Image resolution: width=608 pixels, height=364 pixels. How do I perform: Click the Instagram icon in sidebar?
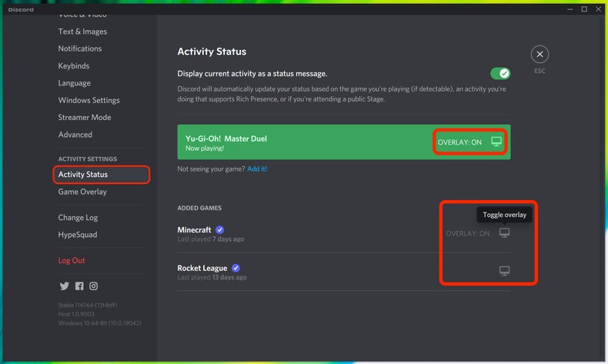coord(94,286)
